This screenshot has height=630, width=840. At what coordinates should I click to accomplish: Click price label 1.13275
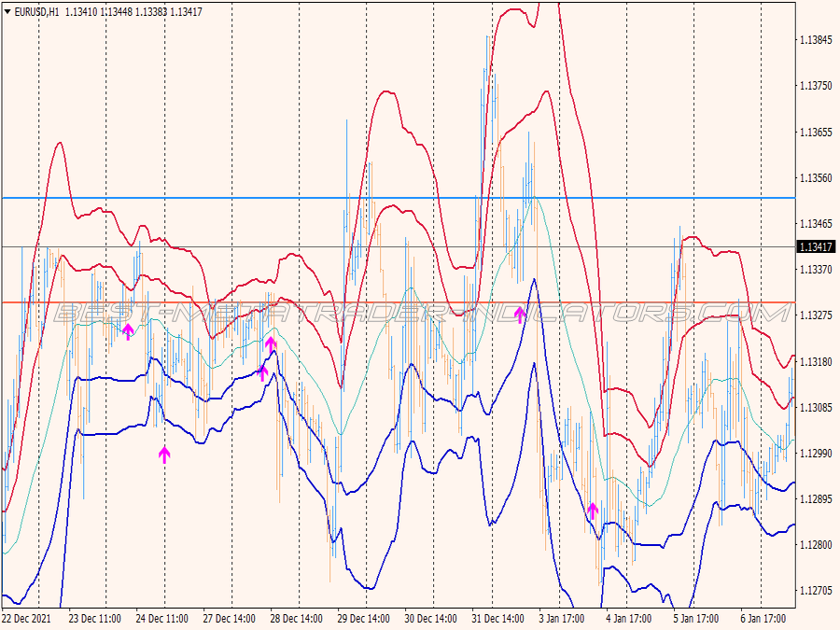point(816,315)
